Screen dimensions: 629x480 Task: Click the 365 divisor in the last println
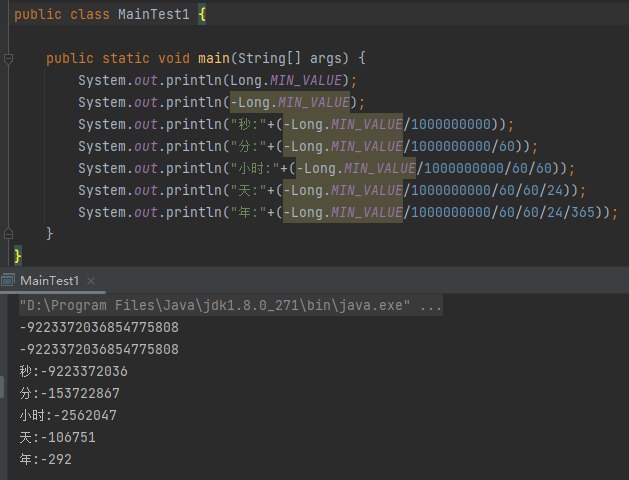pyautogui.click(x=578, y=212)
